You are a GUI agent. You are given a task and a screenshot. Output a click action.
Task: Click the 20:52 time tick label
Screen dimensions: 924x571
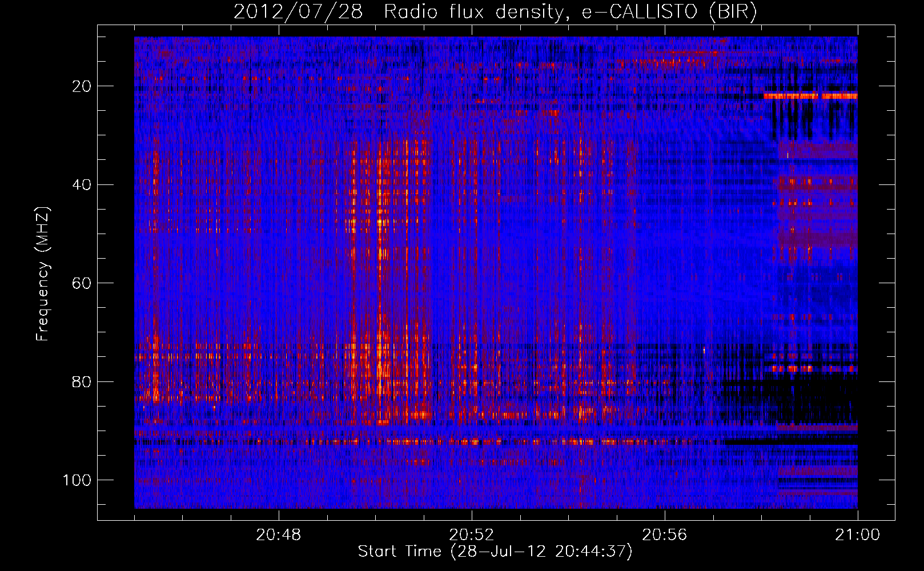(472, 535)
